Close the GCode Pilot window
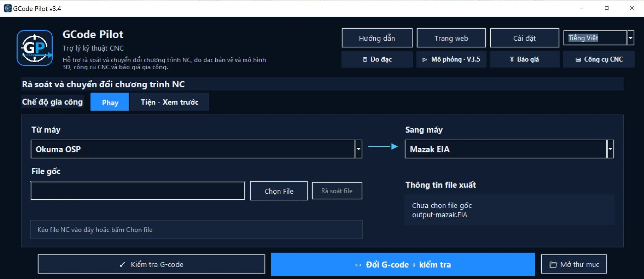Screen dimensions: 644x279 pos(632,8)
